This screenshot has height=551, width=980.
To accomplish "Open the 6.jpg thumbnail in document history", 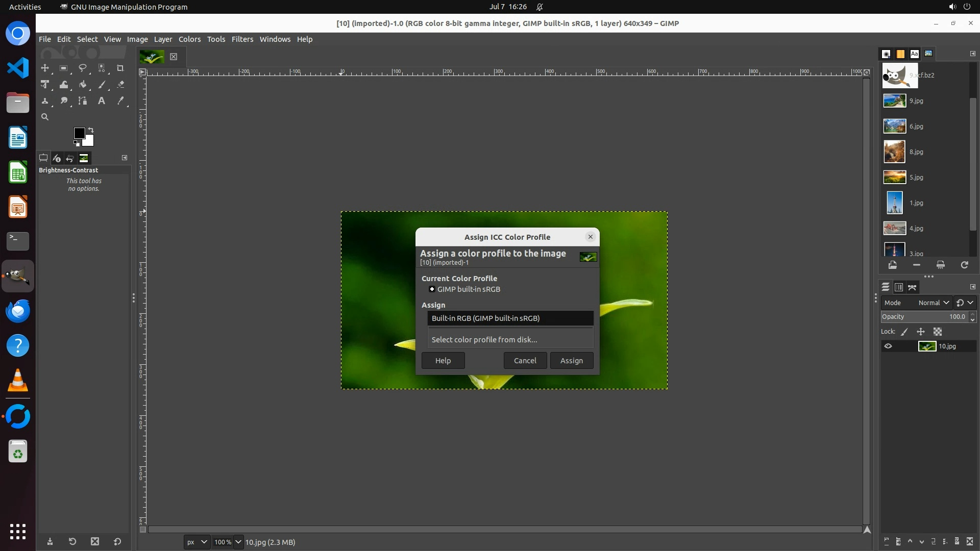I will point(895,126).
